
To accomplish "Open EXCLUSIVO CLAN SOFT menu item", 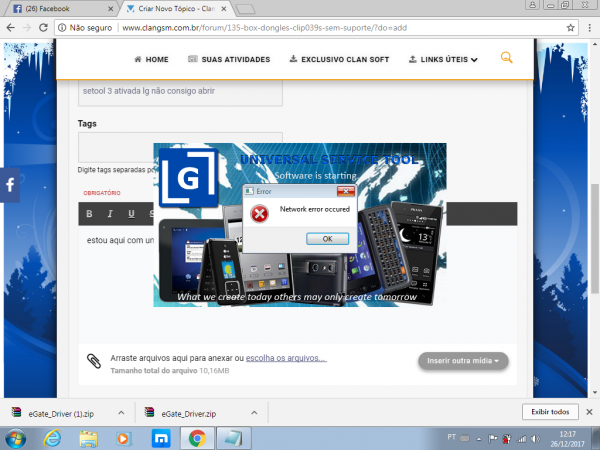I will [339, 59].
